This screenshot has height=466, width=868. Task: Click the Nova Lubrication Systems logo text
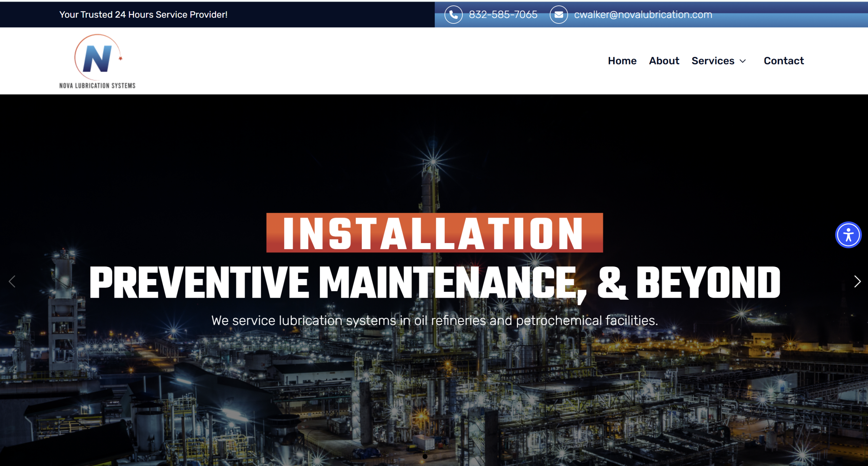point(97,86)
